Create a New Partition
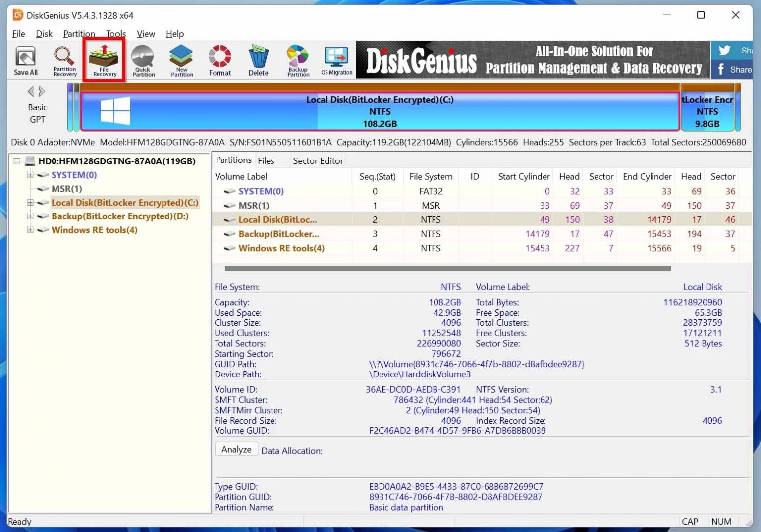Screen dimensions: 761x532 coord(181,59)
